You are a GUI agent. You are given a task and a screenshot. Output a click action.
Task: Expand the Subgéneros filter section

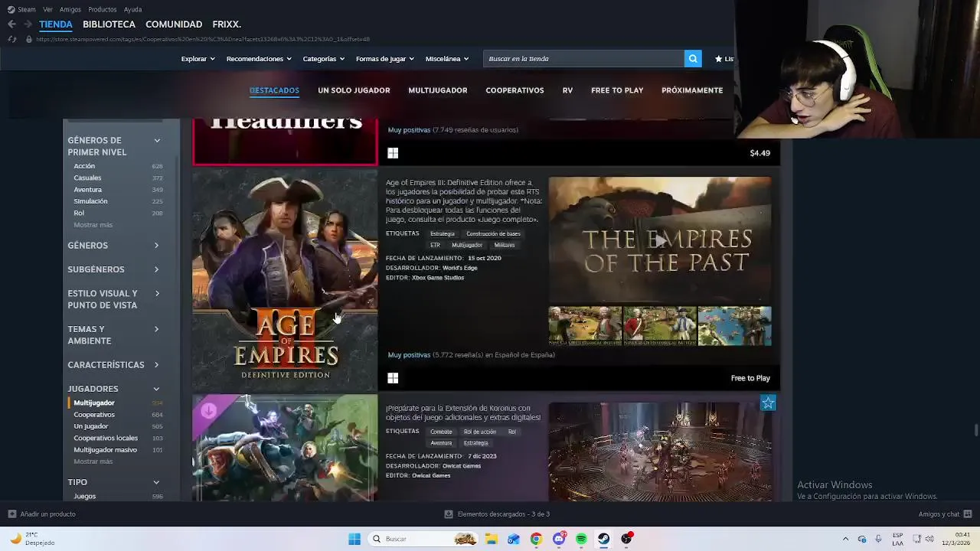point(156,269)
